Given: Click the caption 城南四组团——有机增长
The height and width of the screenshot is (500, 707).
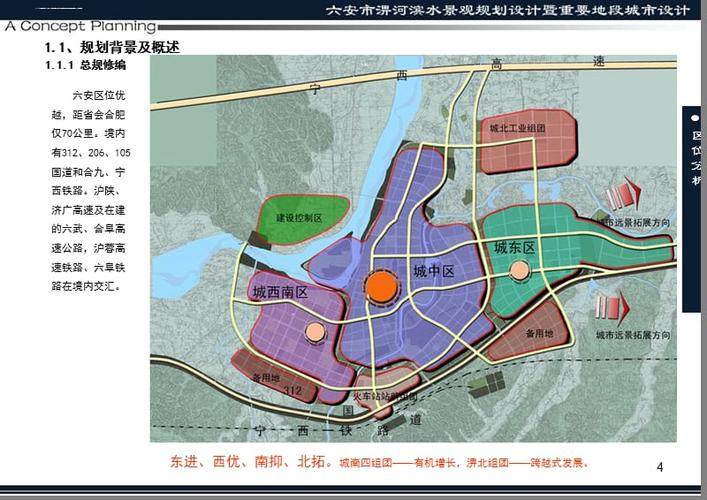Looking at the screenshot, I should pyautogui.click(x=397, y=463).
